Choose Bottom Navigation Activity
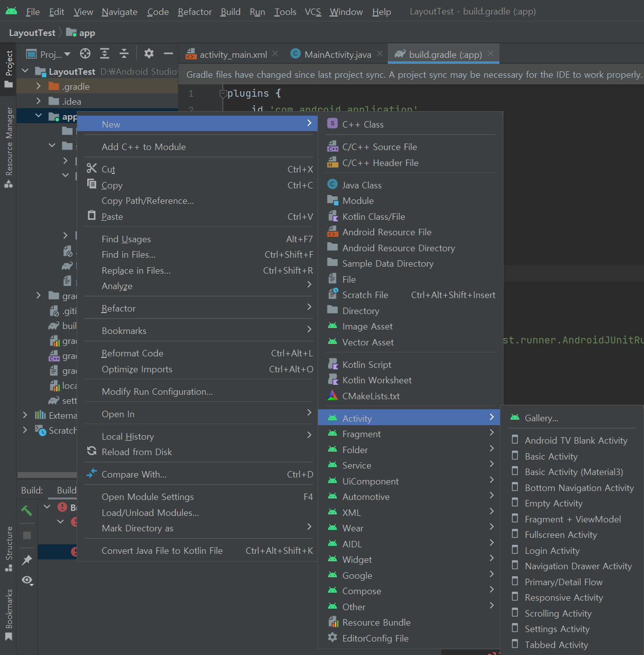Viewport: 644px width, 655px height. pos(572,488)
